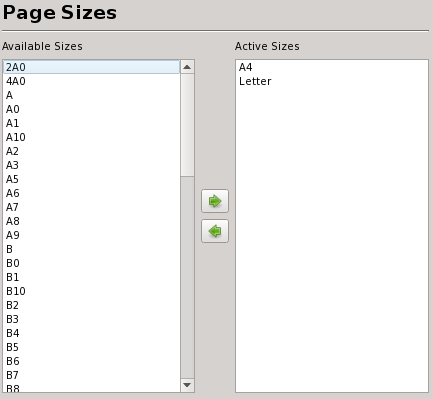Pick A10 in the Available Sizes list
This screenshot has width=433, height=399.
click(x=91, y=137)
